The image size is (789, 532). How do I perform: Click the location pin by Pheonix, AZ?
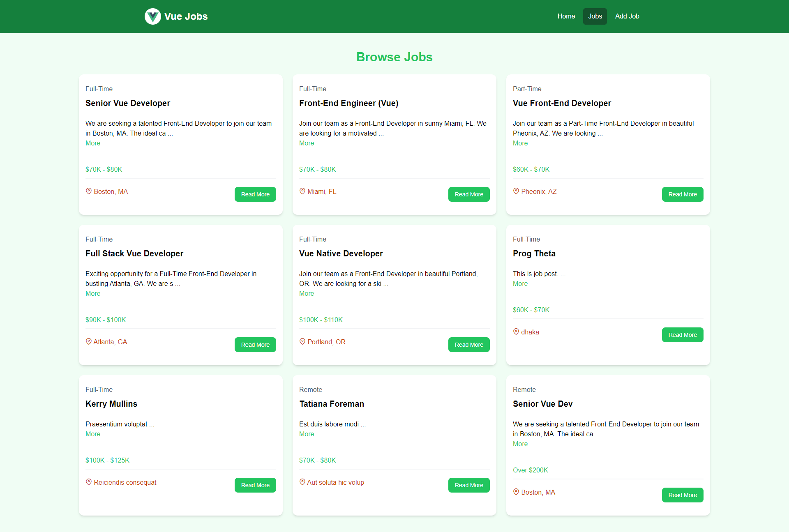pyautogui.click(x=516, y=191)
